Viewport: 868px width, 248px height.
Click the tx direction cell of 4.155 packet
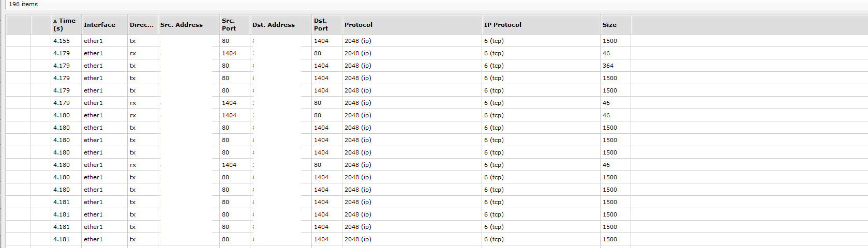[143, 41]
